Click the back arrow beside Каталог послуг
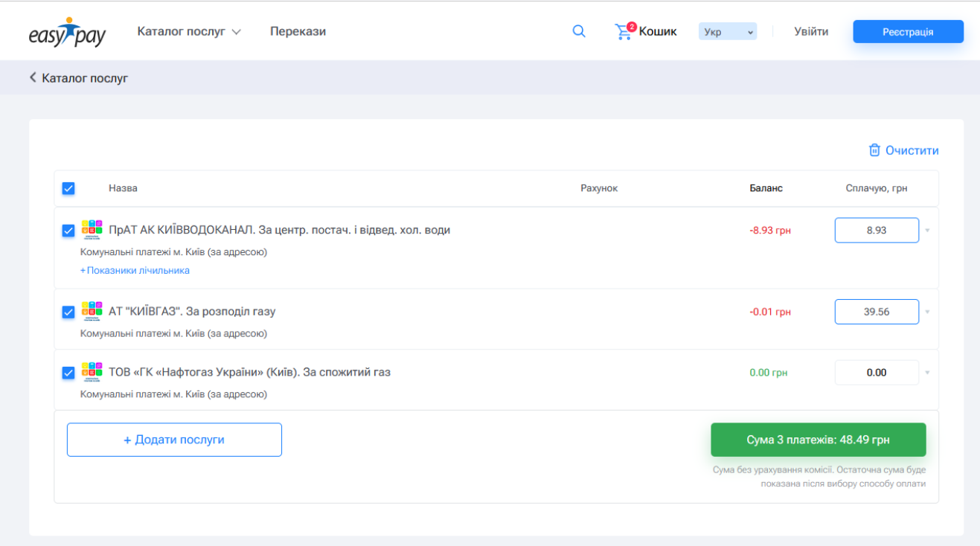Image resolution: width=980 pixels, height=546 pixels. pos(33,77)
